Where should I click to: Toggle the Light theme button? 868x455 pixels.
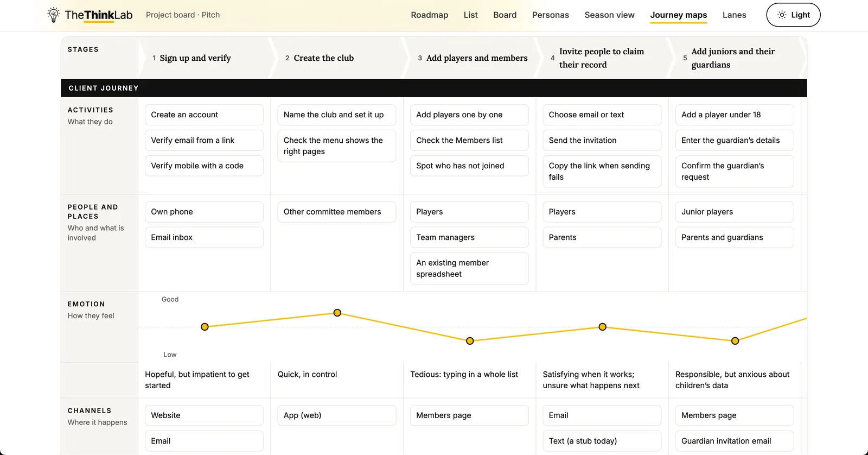(x=793, y=15)
